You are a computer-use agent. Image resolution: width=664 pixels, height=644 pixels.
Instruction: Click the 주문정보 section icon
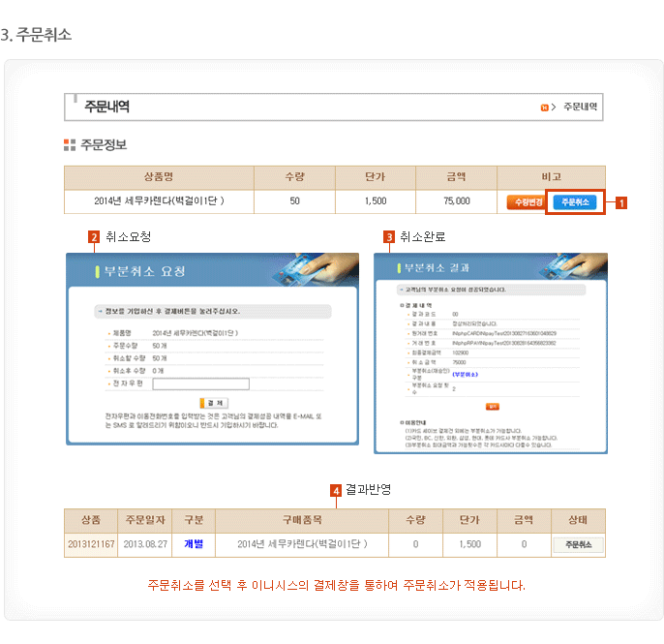coord(69,145)
